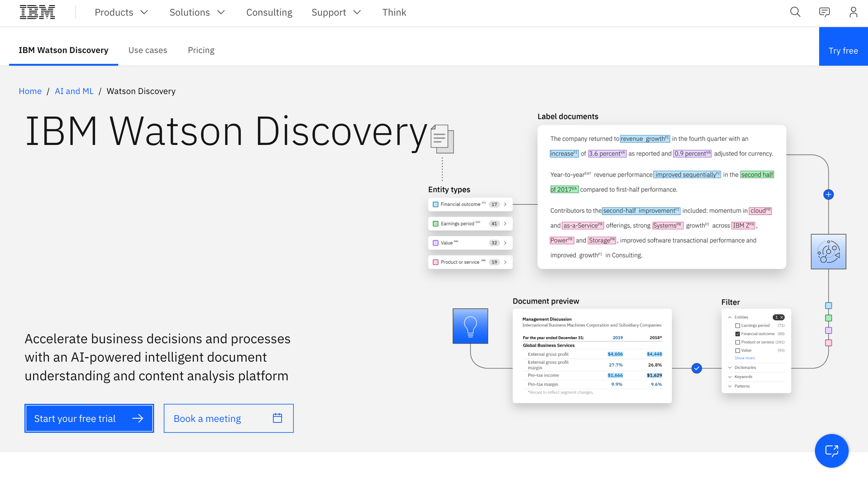This screenshot has height=484, width=868.
Task: Click the arrow icon in Start your free trial
Action: point(138,418)
